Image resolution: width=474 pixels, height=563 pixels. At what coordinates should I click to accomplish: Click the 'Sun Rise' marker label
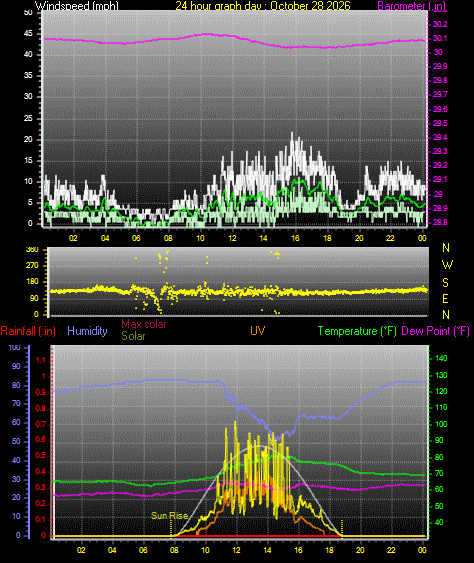(169, 516)
